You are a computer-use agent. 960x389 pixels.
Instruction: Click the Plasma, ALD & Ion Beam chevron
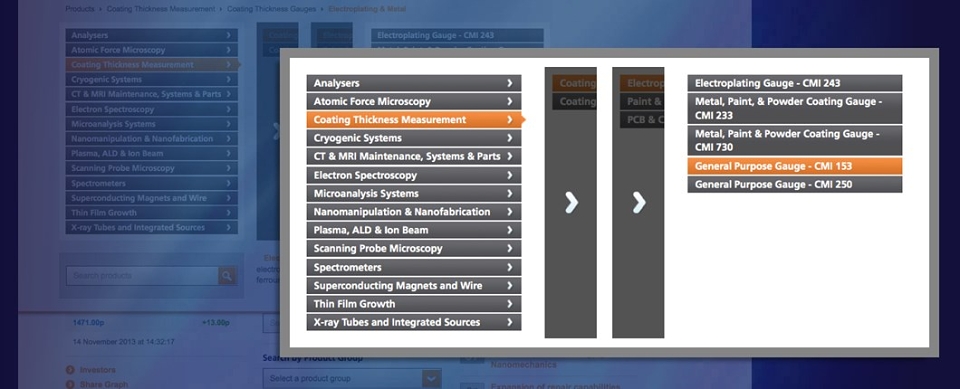[509, 230]
